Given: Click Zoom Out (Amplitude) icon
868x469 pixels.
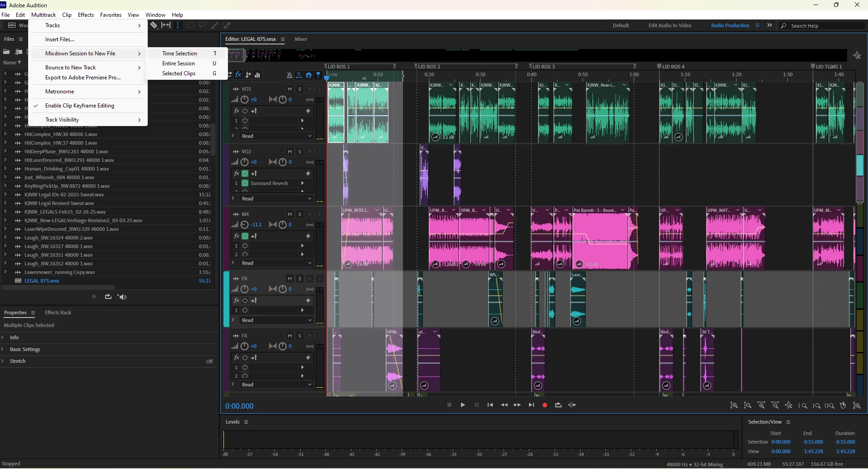Looking at the screenshot, I should pyautogui.click(x=748, y=405).
